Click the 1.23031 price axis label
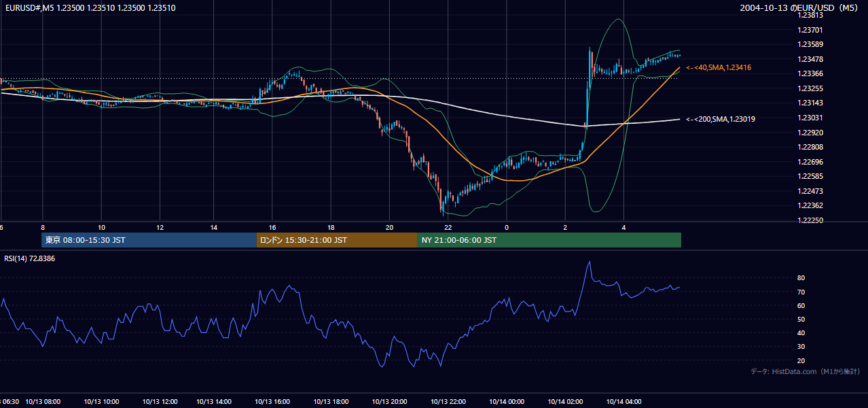 click(x=810, y=118)
